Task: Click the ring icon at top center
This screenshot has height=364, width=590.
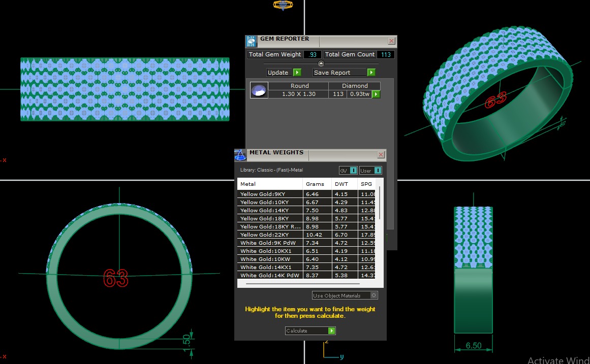Action: pos(283,5)
